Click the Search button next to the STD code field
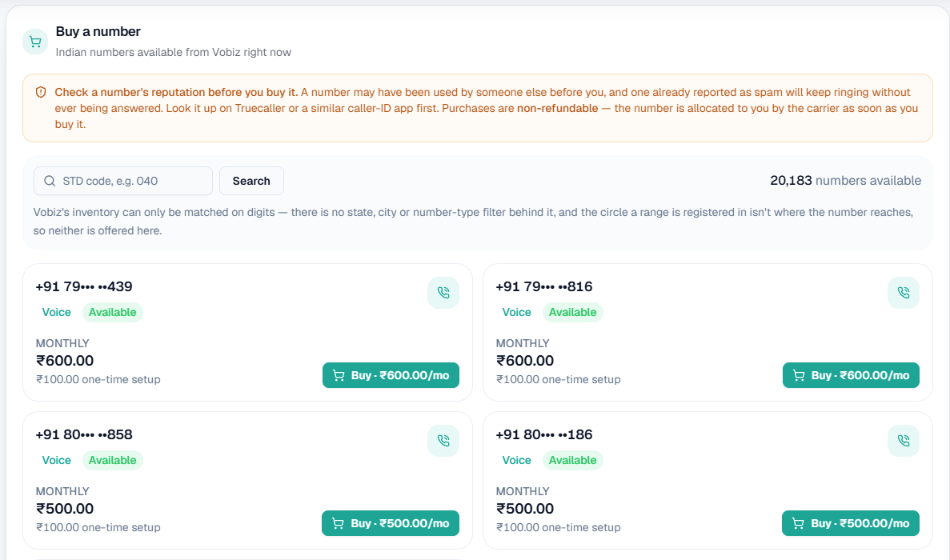Viewport: 950px width, 560px height. (x=251, y=181)
